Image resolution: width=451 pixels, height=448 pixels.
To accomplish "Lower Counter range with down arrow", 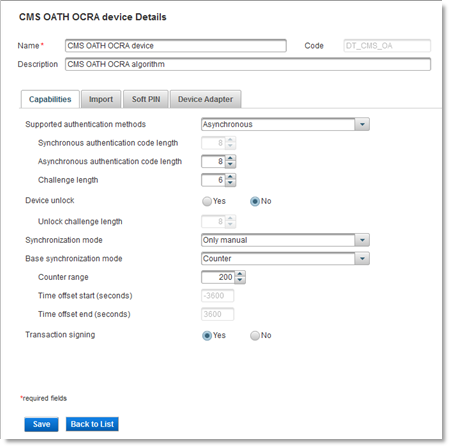I will click(x=240, y=280).
